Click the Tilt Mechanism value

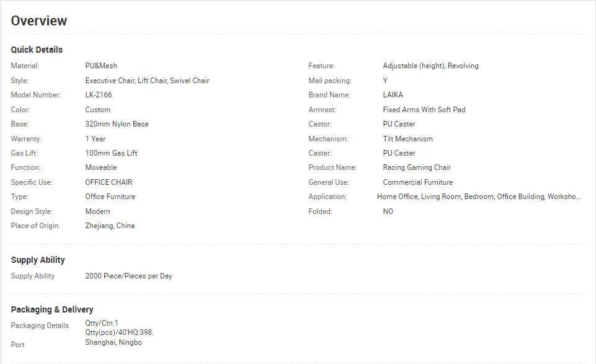(x=407, y=139)
